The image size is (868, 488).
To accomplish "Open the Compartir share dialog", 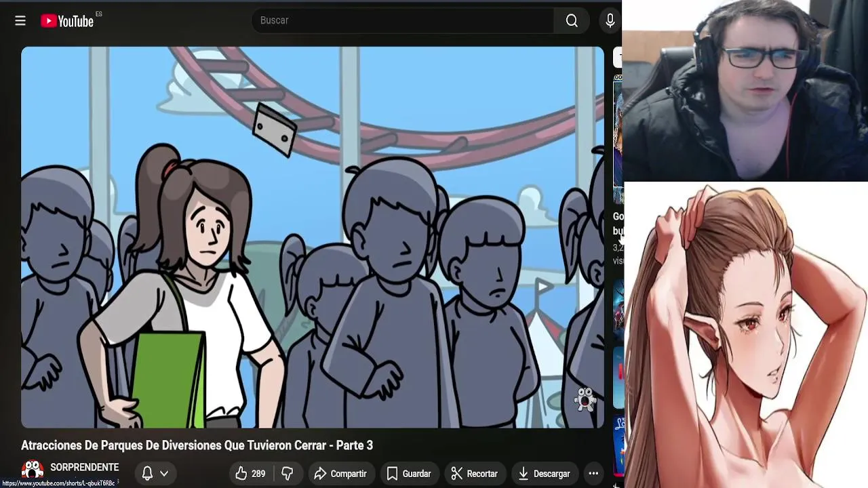I will [341, 474].
